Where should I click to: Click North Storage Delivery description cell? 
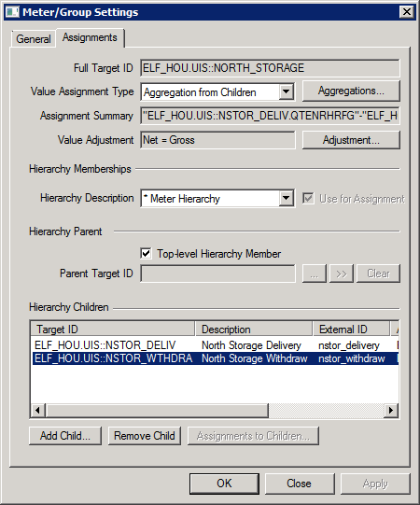[x=251, y=345]
